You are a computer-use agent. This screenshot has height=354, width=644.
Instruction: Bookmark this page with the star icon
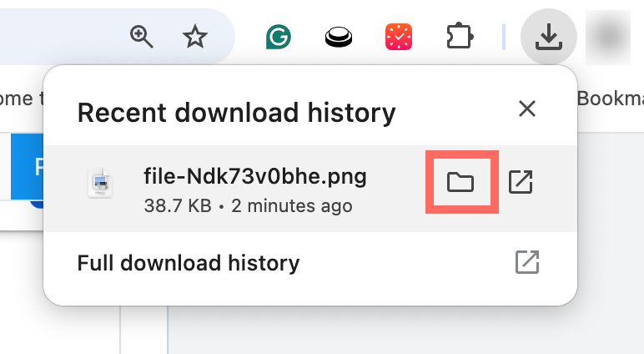tap(194, 36)
